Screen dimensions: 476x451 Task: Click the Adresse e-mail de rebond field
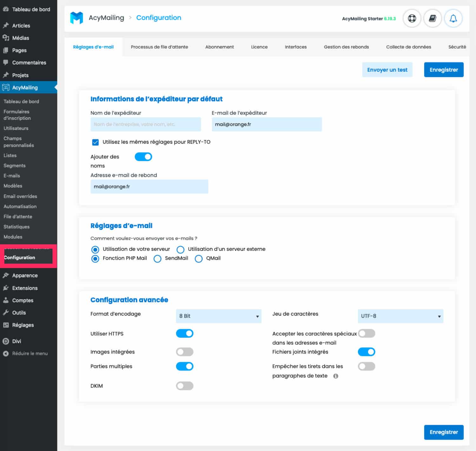tap(149, 186)
